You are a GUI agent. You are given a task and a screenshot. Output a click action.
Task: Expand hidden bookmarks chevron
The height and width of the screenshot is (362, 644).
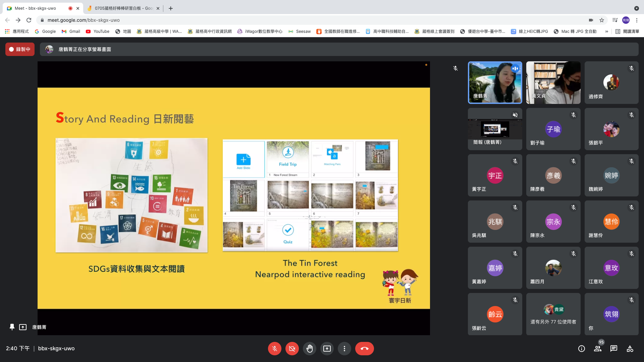point(606,32)
